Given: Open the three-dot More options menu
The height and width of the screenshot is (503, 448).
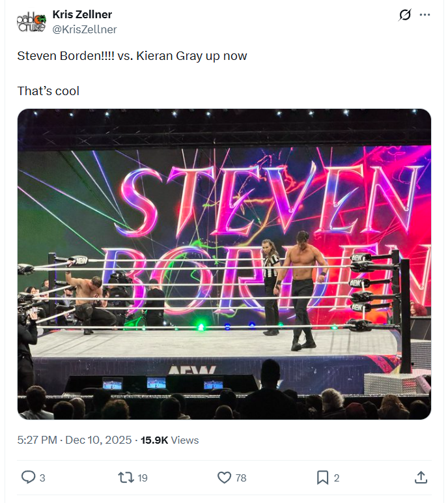Looking at the screenshot, I should pyautogui.click(x=425, y=15).
